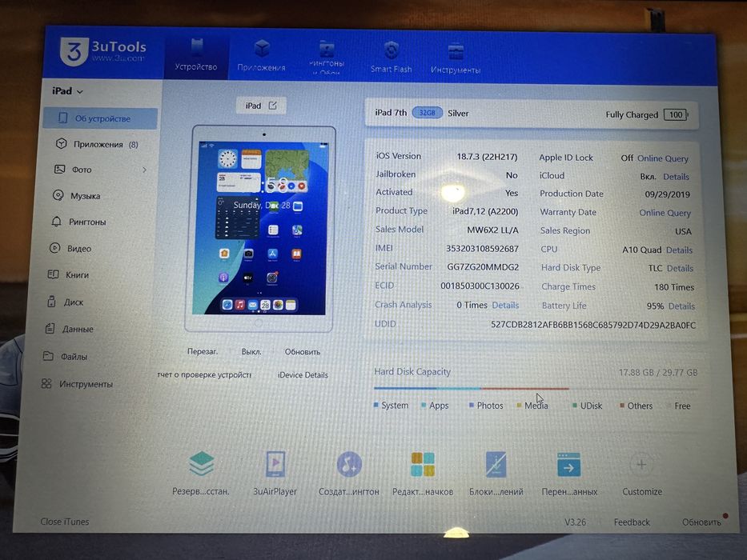Open the Приложения top tab
This screenshot has width=747, height=560.
pyautogui.click(x=262, y=56)
